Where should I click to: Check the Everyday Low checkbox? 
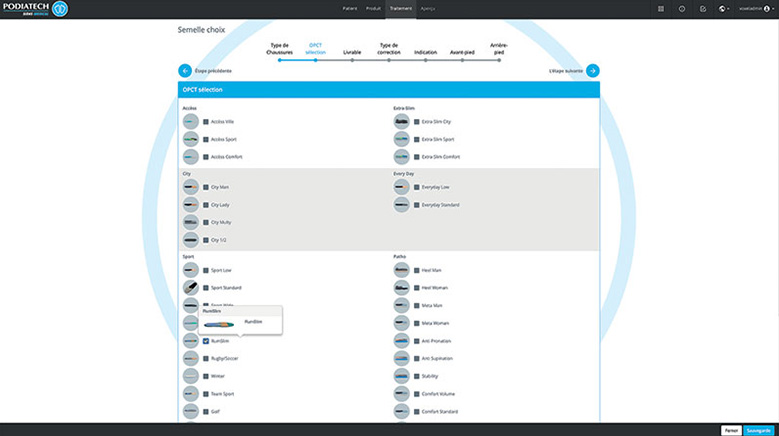pyautogui.click(x=416, y=187)
